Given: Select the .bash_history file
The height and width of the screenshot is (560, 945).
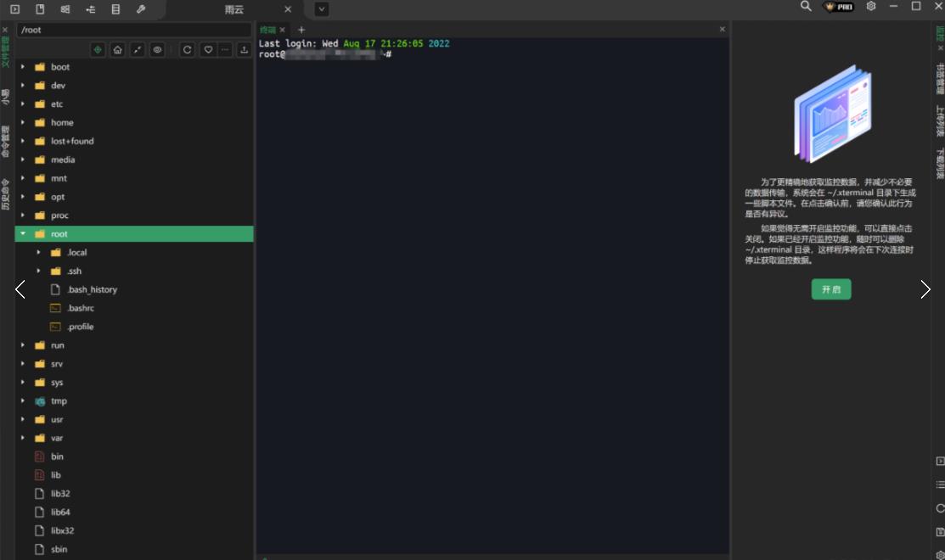Looking at the screenshot, I should coord(92,290).
